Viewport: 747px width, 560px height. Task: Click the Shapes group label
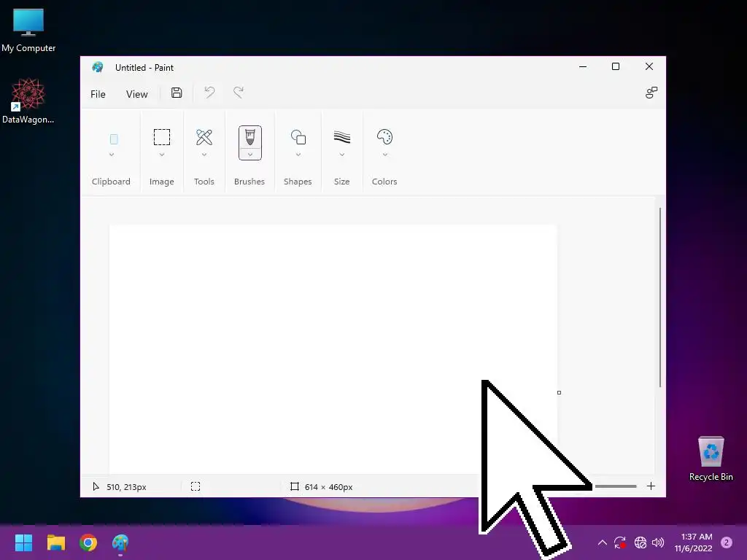coord(298,182)
